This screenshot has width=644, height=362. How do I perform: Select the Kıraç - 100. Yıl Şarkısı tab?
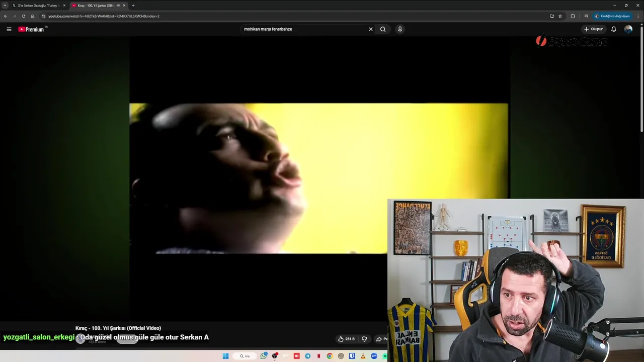coord(96,6)
